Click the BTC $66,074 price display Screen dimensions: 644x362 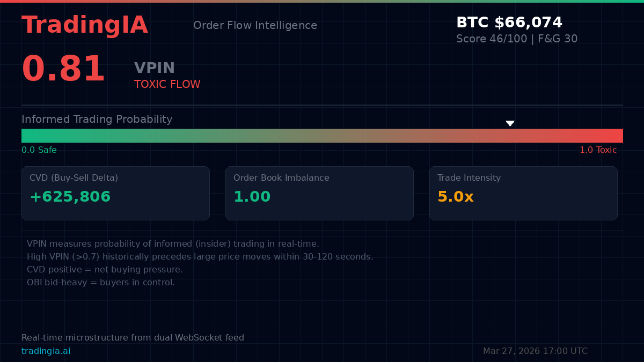point(509,23)
